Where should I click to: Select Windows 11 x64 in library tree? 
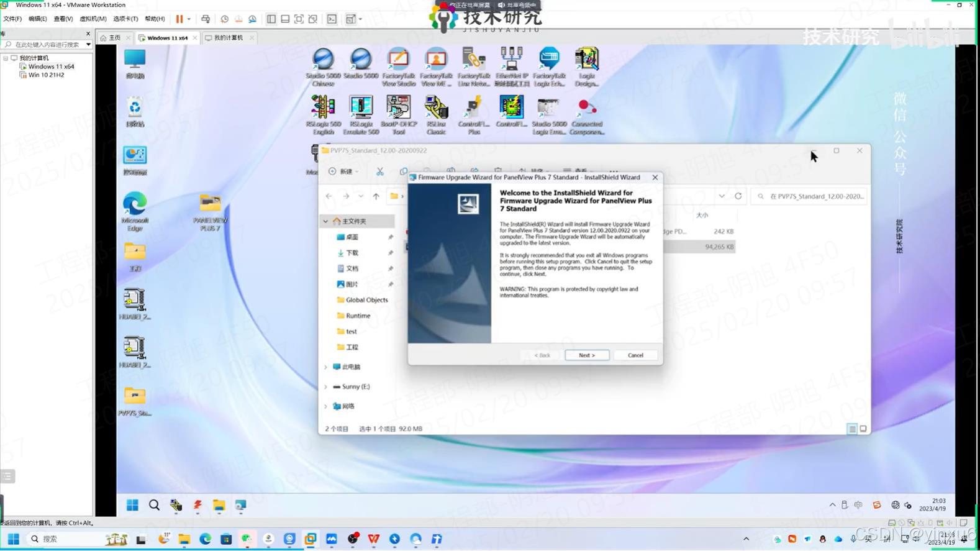(51, 66)
